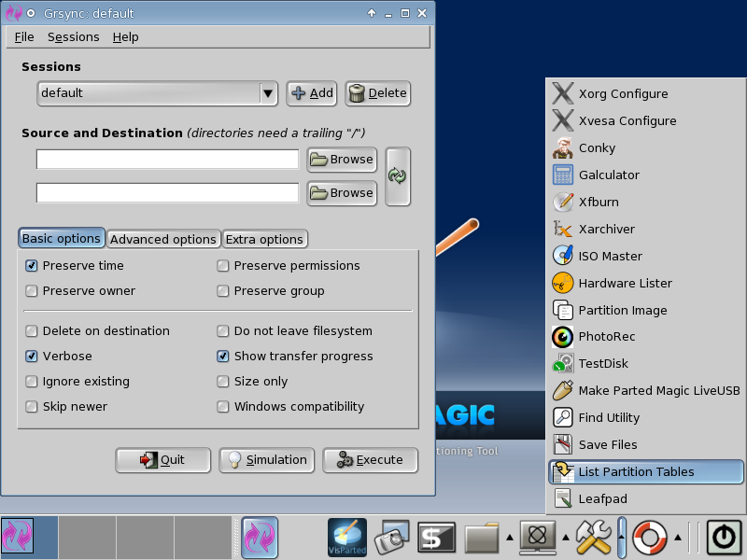
Task: Focus the source path input field
Action: click(168, 160)
